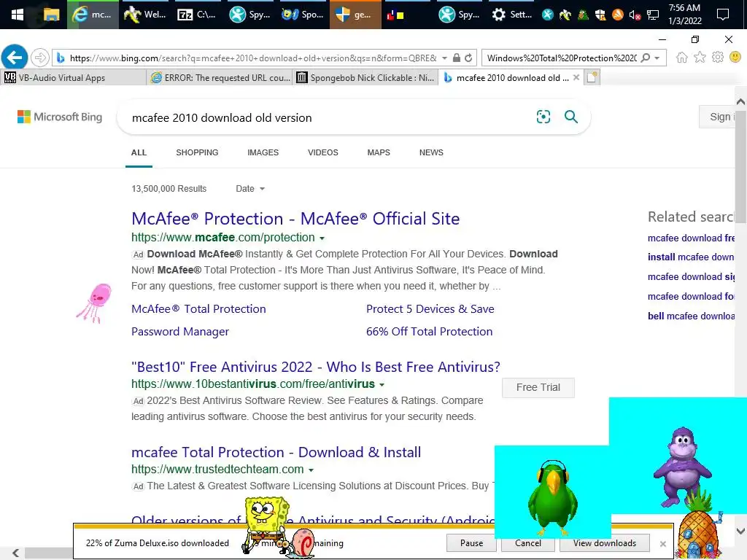Close the mcafee 2010 download tab
The height and width of the screenshot is (560, 747).
coord(576,77)
